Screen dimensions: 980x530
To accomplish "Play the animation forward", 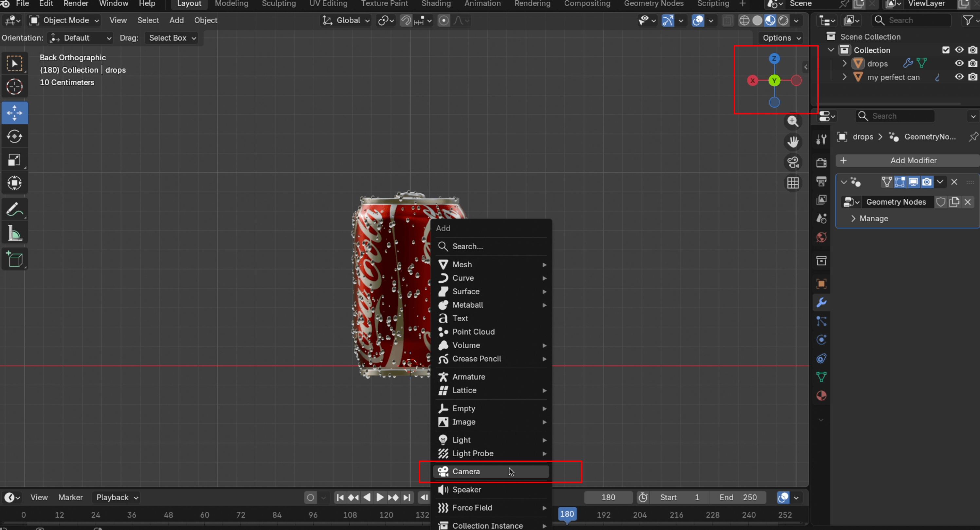I will tap(380, 497).
